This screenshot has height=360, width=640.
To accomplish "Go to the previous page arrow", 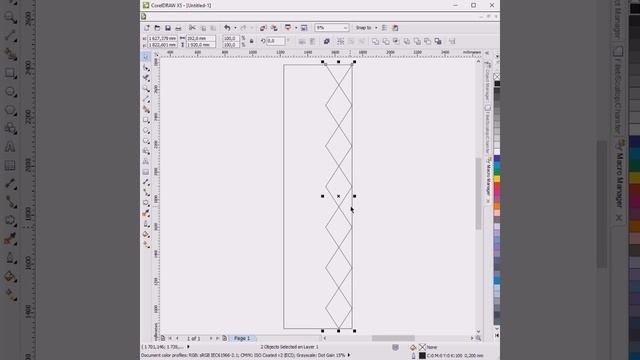I will 177,338.
